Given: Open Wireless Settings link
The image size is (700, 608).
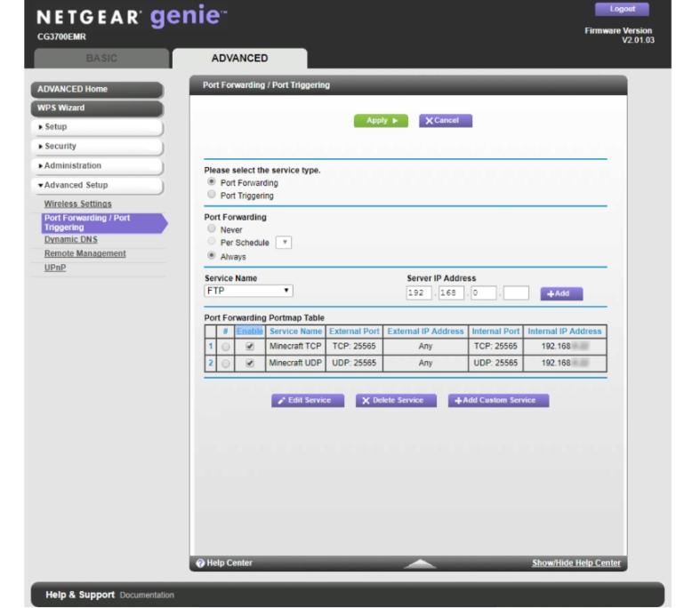Looking at the screenshot, I should point(77,204).
